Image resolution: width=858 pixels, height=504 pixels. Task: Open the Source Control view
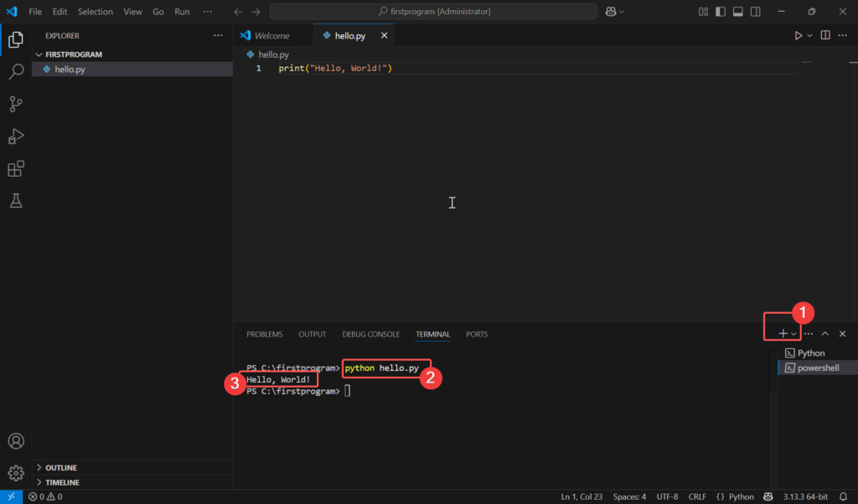pos(16,104)
